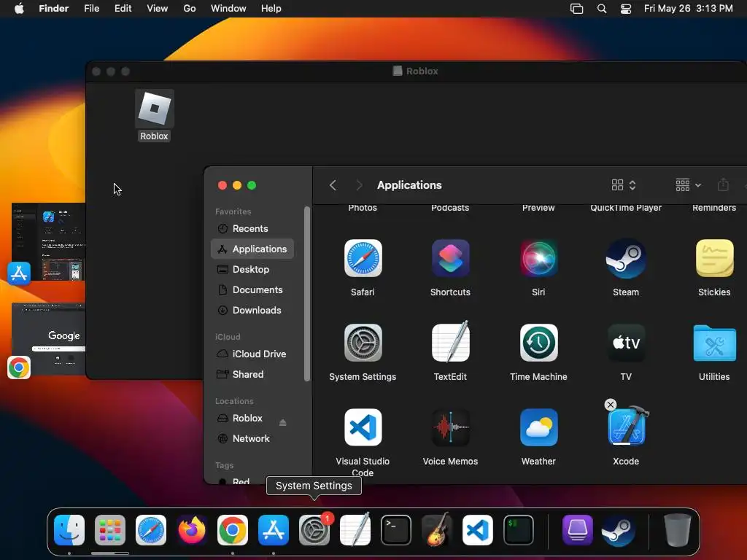Image resolution: width=747 pixels, height=560 pixels.
Task: Launch Terminal from the Dock
Action: click(396, 530)
